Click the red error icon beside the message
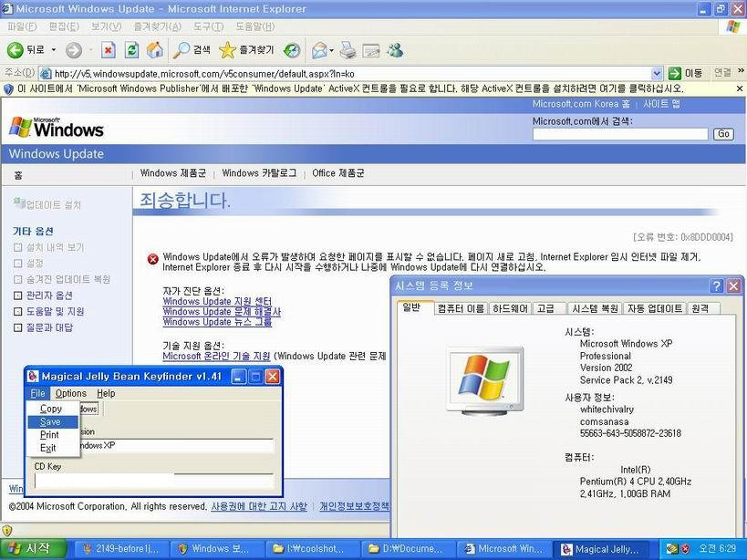This screenshot has height=560, width=747. coord(152,259)
